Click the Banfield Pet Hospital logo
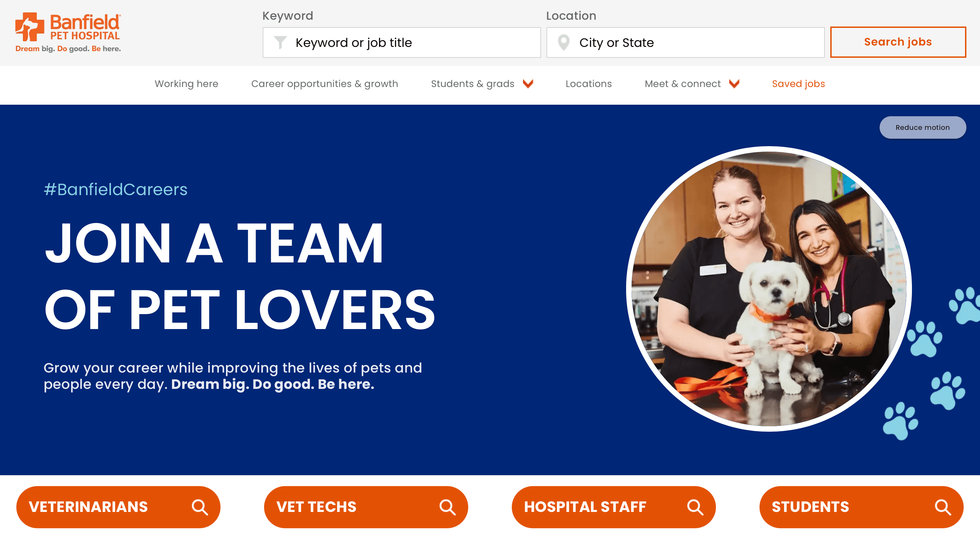 point(68,32)
